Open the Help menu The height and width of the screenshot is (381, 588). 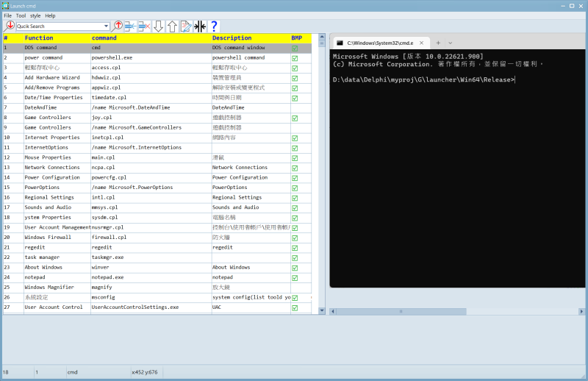coord(50,15)
